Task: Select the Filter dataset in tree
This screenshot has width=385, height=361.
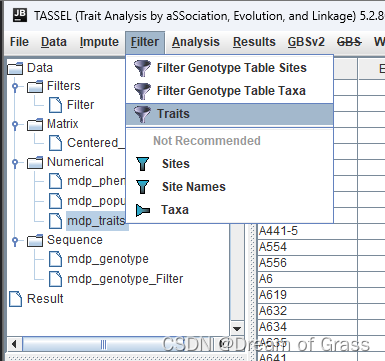Action: point(80,105)
